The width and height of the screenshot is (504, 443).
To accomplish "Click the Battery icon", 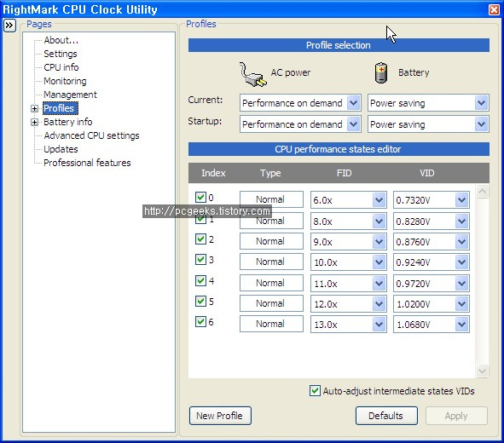I will tap(381, 73).
